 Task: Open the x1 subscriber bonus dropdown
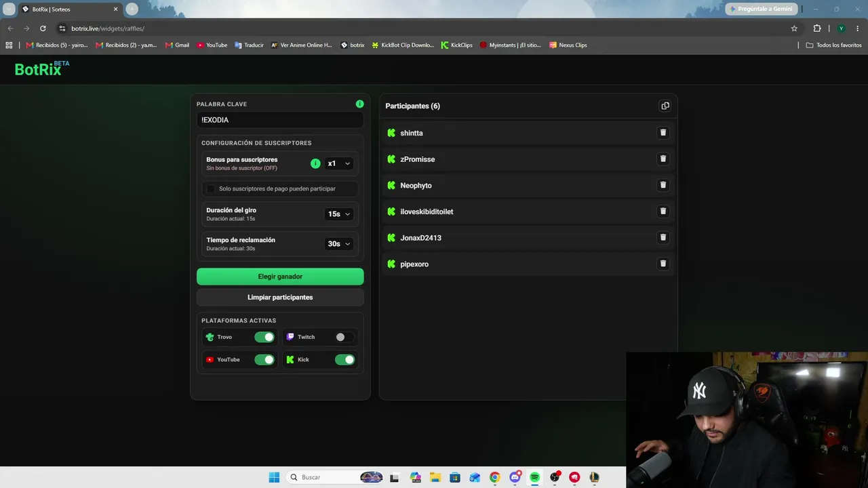tap(338, 163)
